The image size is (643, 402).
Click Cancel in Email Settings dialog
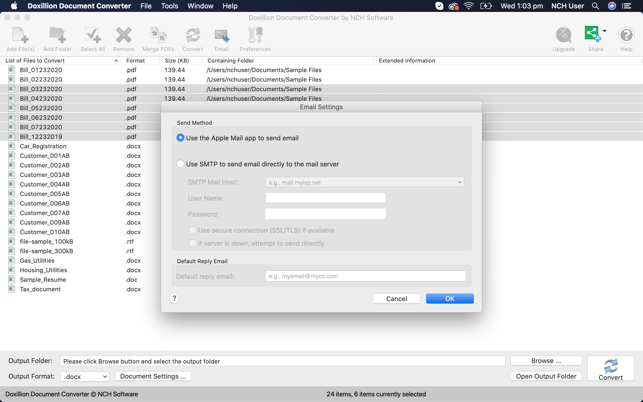[397, 299]
